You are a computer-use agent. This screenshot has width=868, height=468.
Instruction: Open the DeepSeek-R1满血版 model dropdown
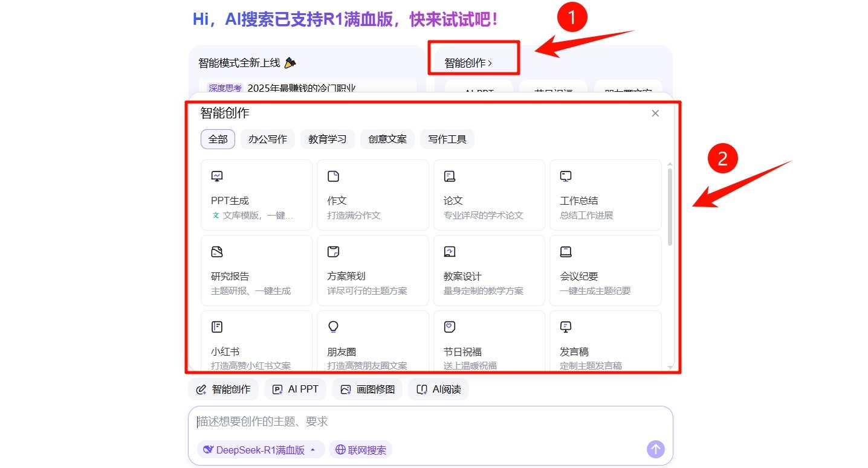coord(260,450)
